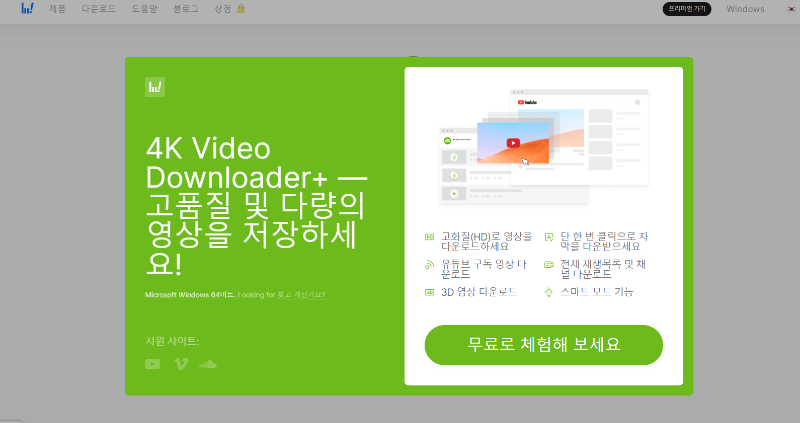Image resolution: width=800 pixels, height=423 pixels.
Task: Click the YouTube supported site icon
Action: click(x=152, y=364)
